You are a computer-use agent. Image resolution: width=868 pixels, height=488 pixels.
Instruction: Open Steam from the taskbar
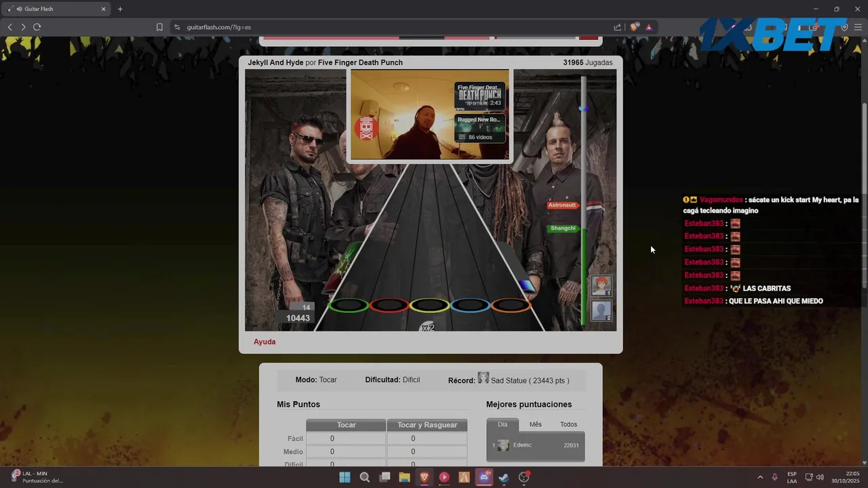(504, 477)
